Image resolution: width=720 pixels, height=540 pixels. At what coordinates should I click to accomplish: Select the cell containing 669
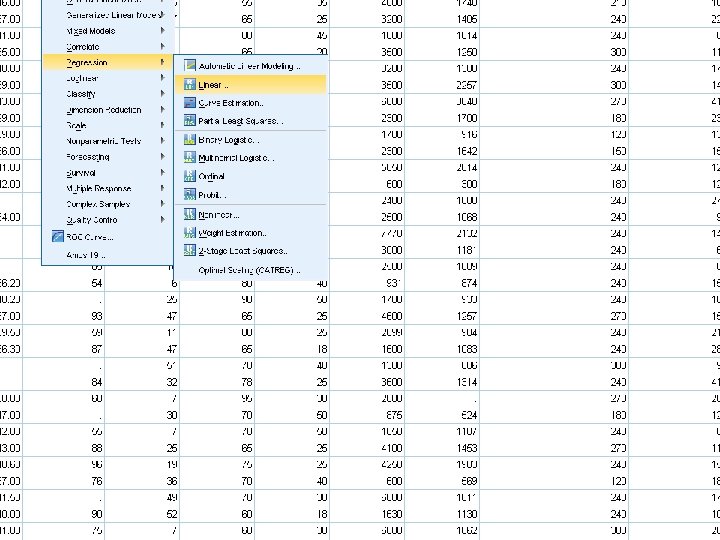pos(442,481)
